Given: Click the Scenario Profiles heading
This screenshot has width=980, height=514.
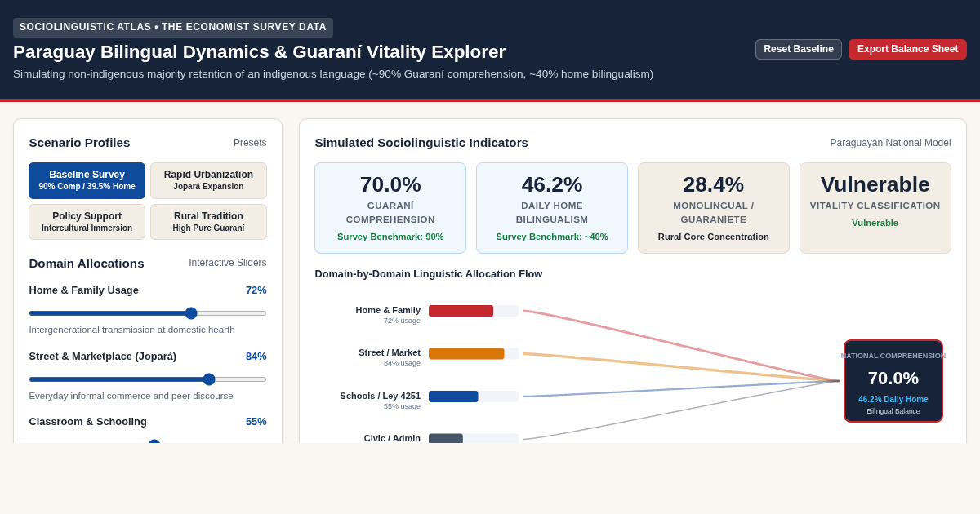Looking at the screenshot, I should [79, 143].
